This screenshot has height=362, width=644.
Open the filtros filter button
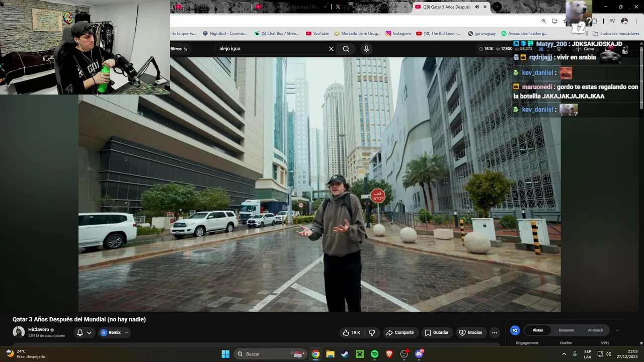point(179,49)
